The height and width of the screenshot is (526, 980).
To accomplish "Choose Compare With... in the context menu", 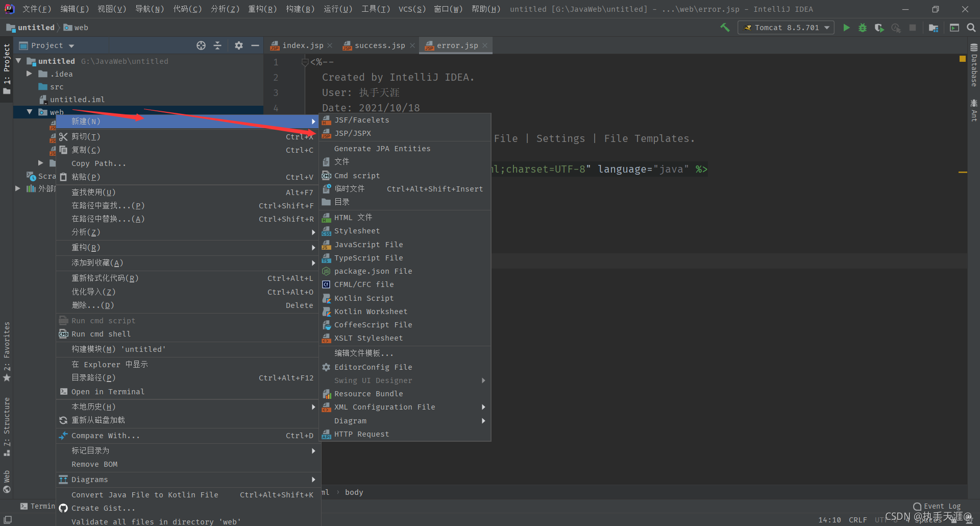I will point(187,436).
